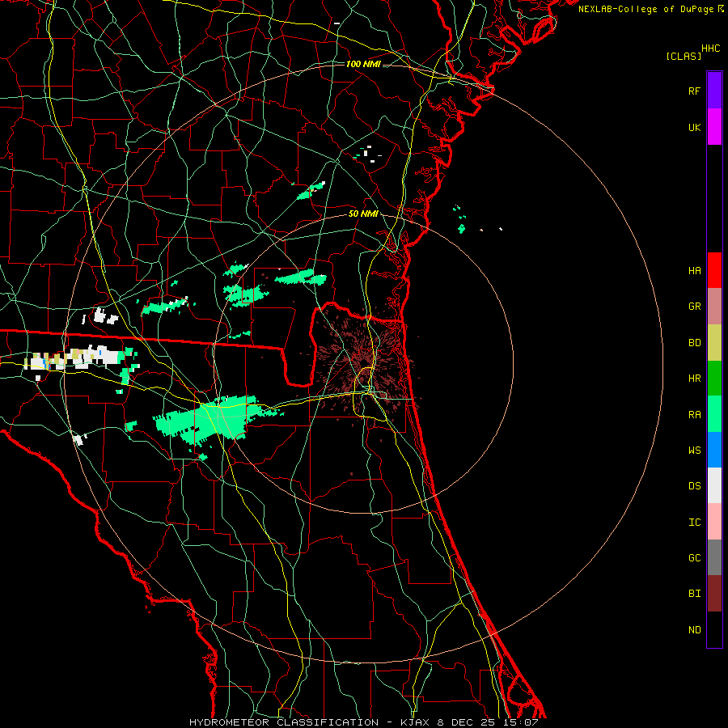Screen dimensions: 728x728
Task: Click the '8 DEC 25 15:07' timestamp
Action: [x=487, y=722]
